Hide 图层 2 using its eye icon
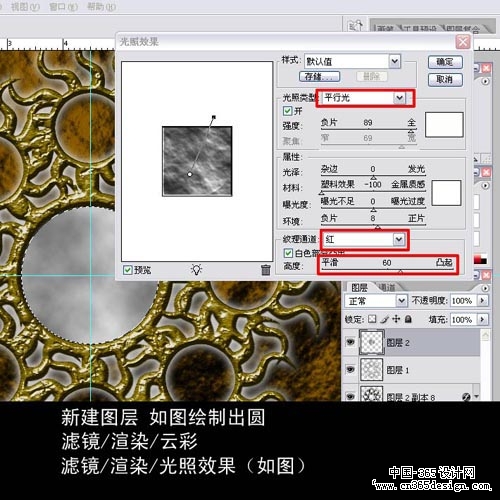500x500 pixels. [x=350, y=342]
